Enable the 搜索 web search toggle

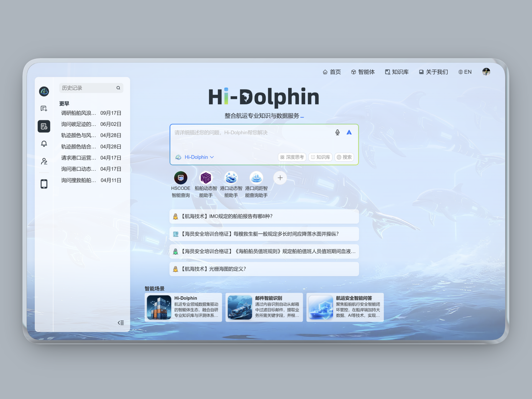pyautogui.click(x=344, y=157)
